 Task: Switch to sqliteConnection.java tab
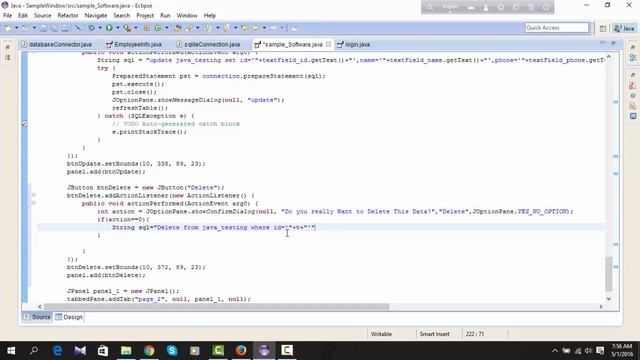pos(208,44)
